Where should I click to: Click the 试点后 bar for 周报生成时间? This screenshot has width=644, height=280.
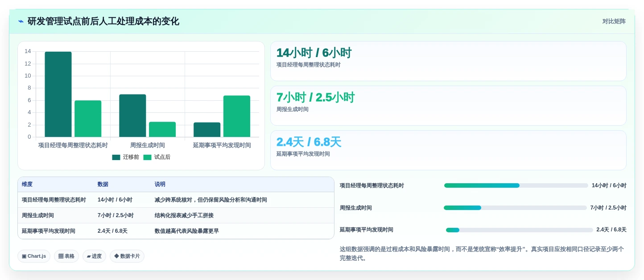tap(162, 129)
